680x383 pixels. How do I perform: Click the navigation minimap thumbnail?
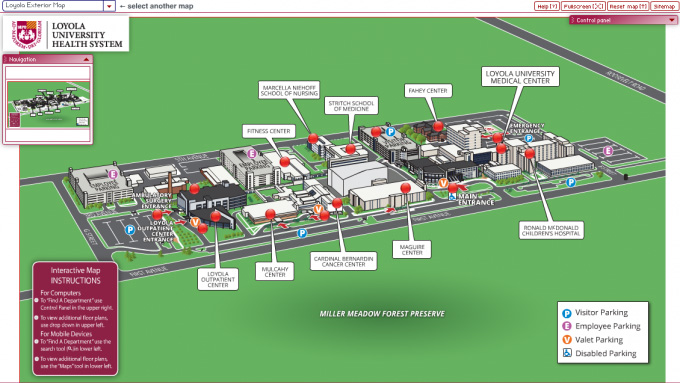click(48, 105)
